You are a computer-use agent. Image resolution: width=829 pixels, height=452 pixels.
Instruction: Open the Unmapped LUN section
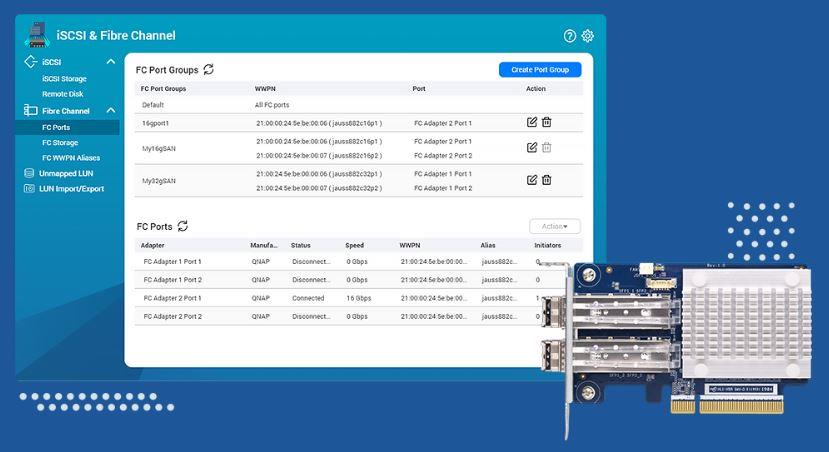(x=66, y=173)
